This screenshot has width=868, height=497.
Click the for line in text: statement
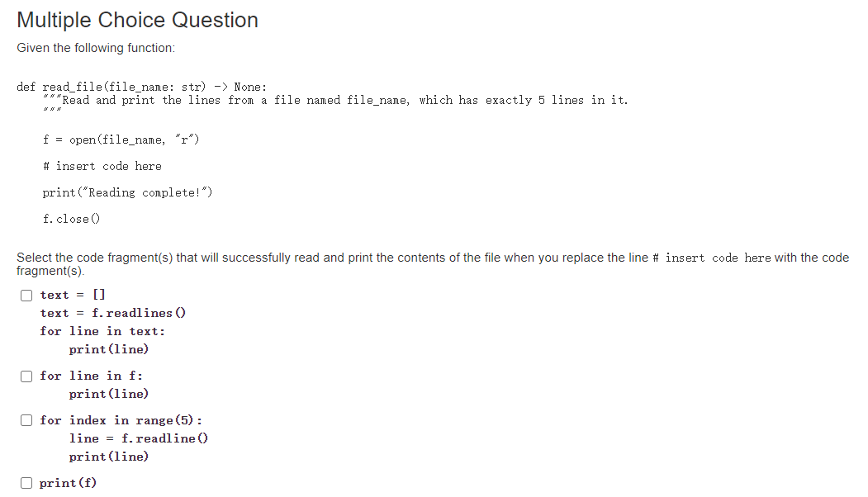click(102, 331)
